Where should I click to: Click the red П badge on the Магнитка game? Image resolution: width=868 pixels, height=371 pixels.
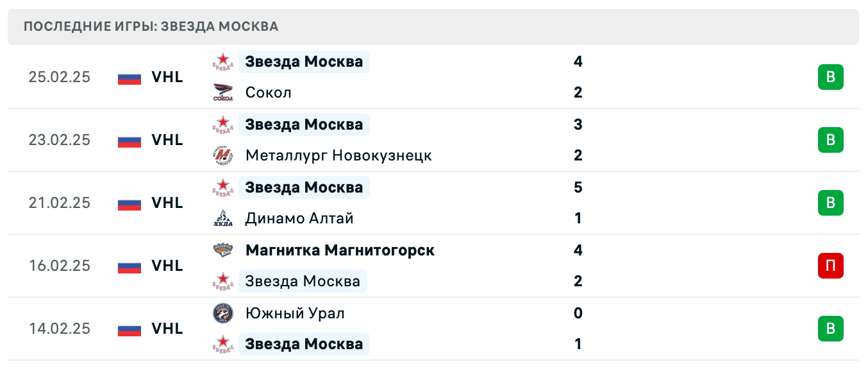pyautogui.click(x=831, y=266)
